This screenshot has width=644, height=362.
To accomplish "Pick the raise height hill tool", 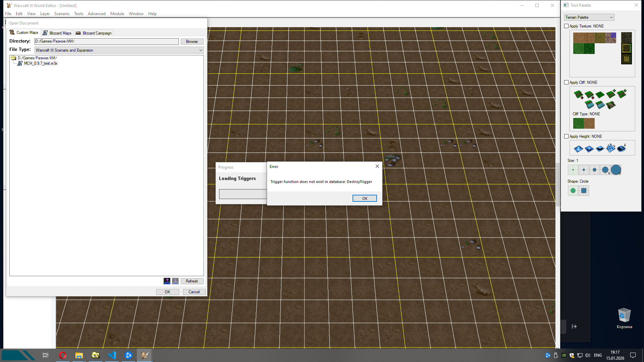I will 578,148.
